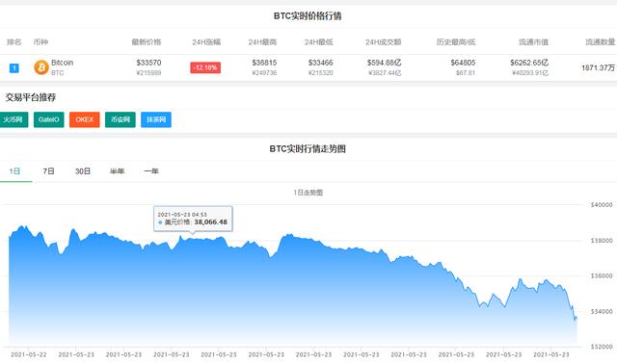Open the orange OKEX exchange button
Viewport: 617px width, 364px height.
point(85,119)
